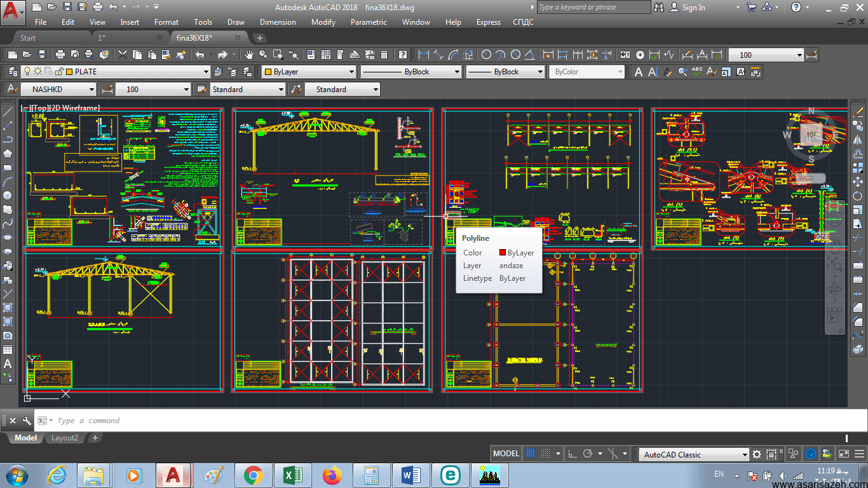Open the Dimension menu
This screenshot has width=868, height=488.
[278, 22]
